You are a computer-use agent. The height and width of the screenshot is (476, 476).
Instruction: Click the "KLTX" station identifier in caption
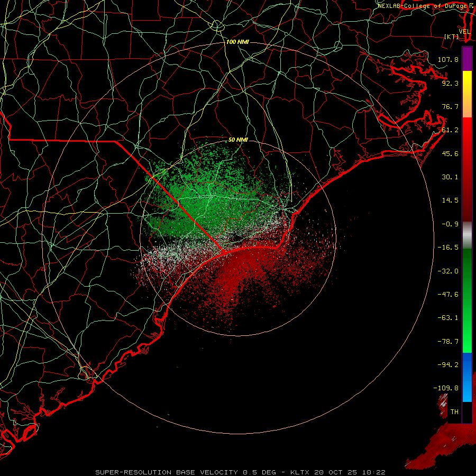[300, 472]
